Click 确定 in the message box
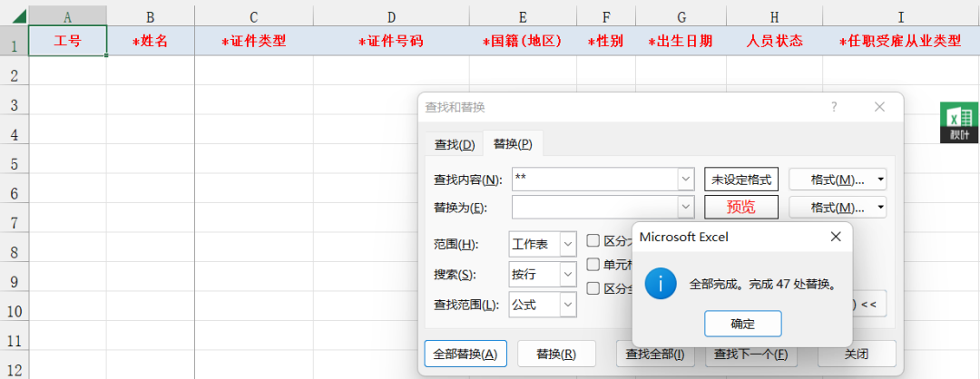Screen dimensions: 980x379 coord(742,324)
